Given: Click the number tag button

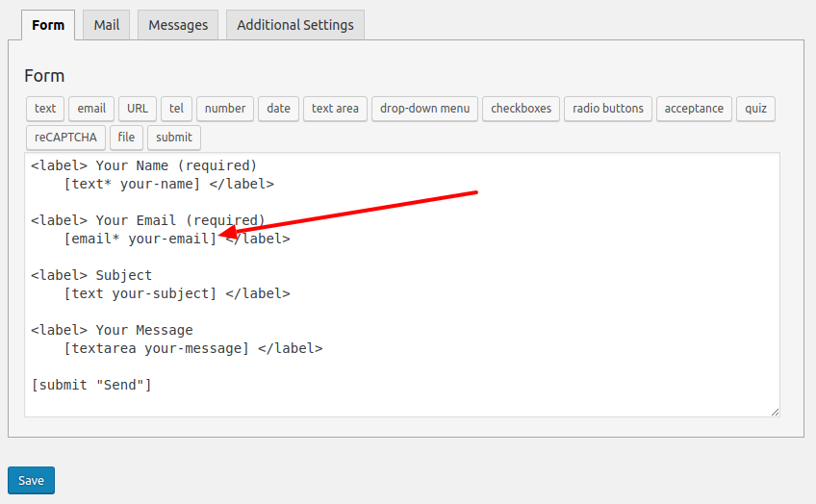Looking at the screenshot, I should click(x=225, y=109).
